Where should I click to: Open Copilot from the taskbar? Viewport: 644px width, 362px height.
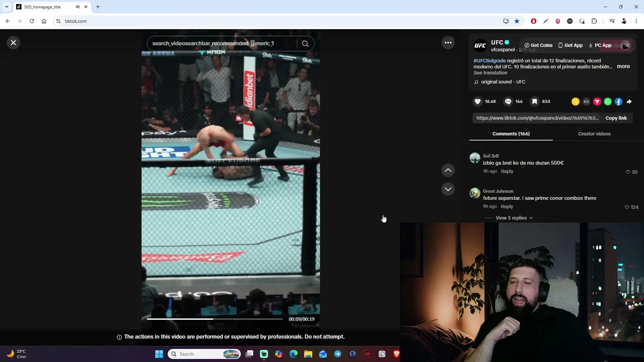(279, 354)
